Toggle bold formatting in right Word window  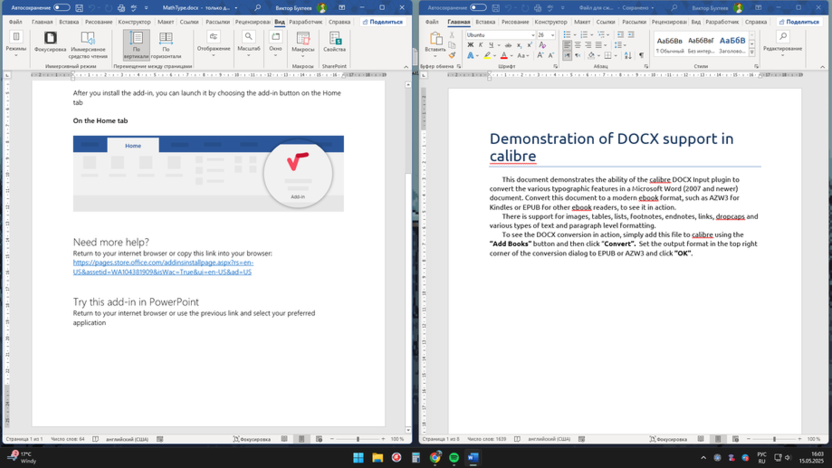tap(470, 45)
